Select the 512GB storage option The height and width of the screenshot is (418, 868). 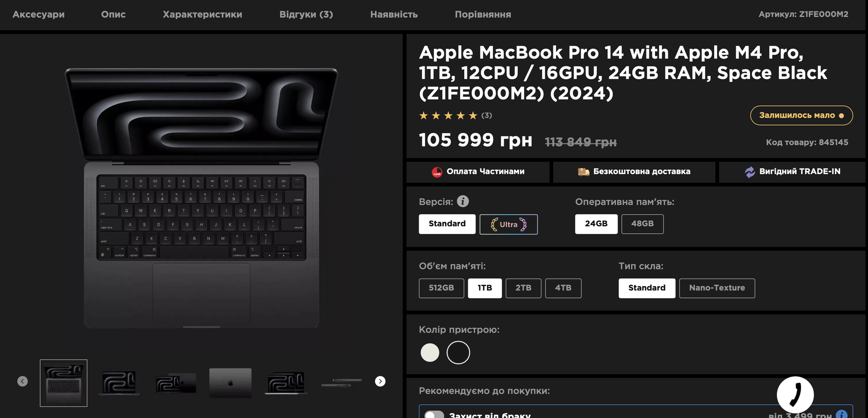pyautogui.click(x=441, y=288)
